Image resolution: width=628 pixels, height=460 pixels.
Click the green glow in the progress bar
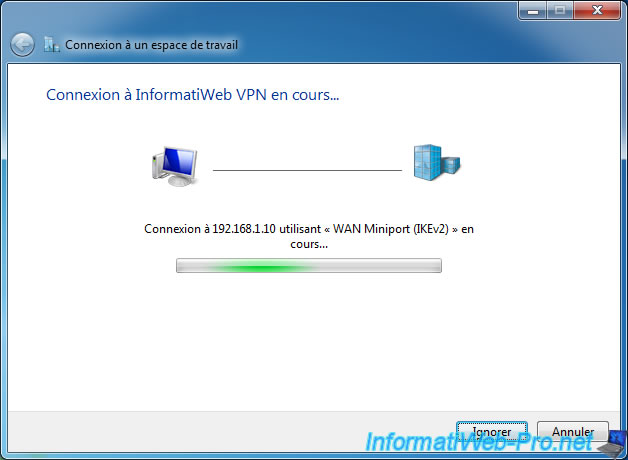(x=260, y=267)
